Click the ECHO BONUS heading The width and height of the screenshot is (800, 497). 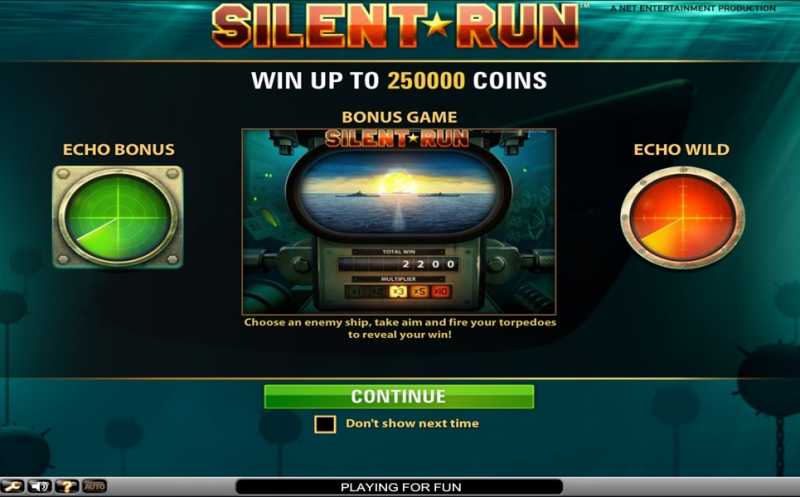tap(118, 150)
